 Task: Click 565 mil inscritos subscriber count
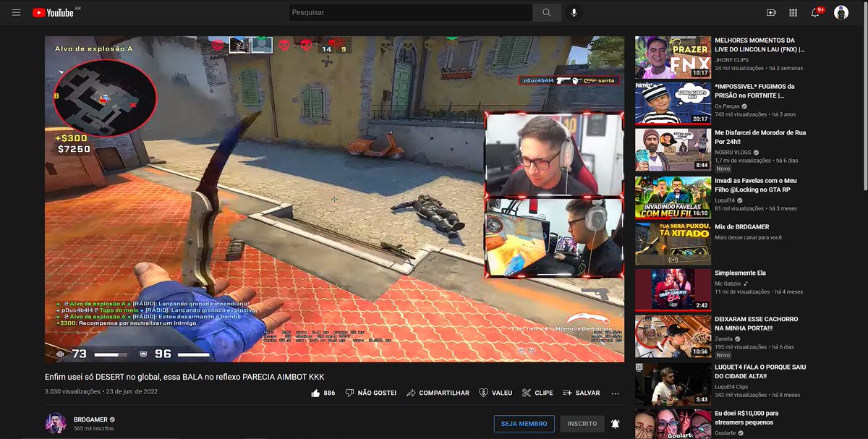(93, 429)
